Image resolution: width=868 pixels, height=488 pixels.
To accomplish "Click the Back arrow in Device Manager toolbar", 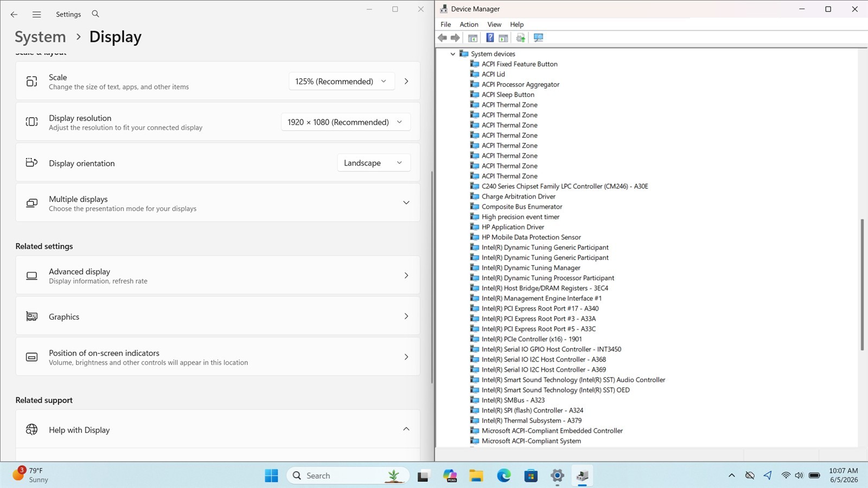I will [x=442, y=37].
